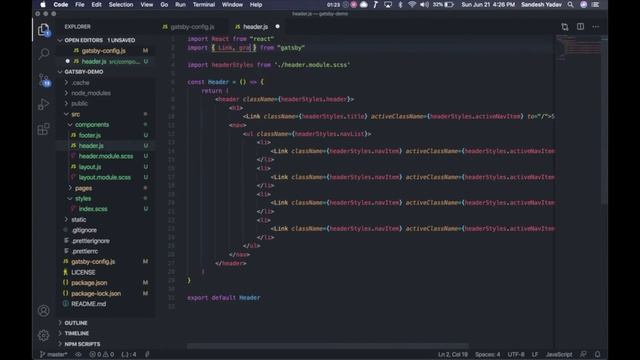This screenshot has width=640, height=360.
Task: Open the Selection menu
Action: click(x=121, y=4)
